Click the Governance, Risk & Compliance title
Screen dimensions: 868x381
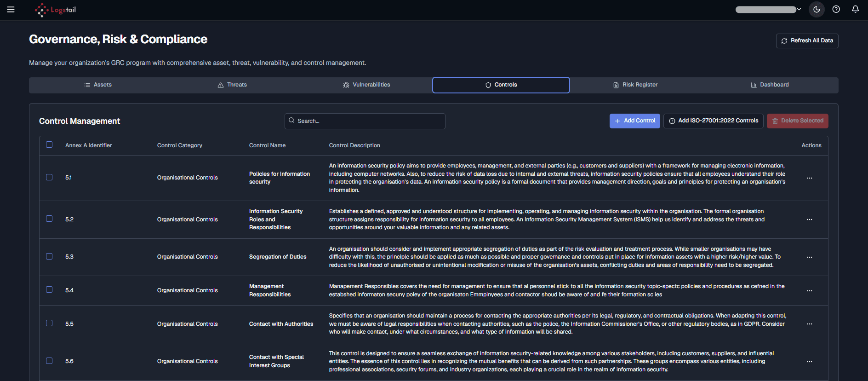pyautogui.click(x=118, y=39)
